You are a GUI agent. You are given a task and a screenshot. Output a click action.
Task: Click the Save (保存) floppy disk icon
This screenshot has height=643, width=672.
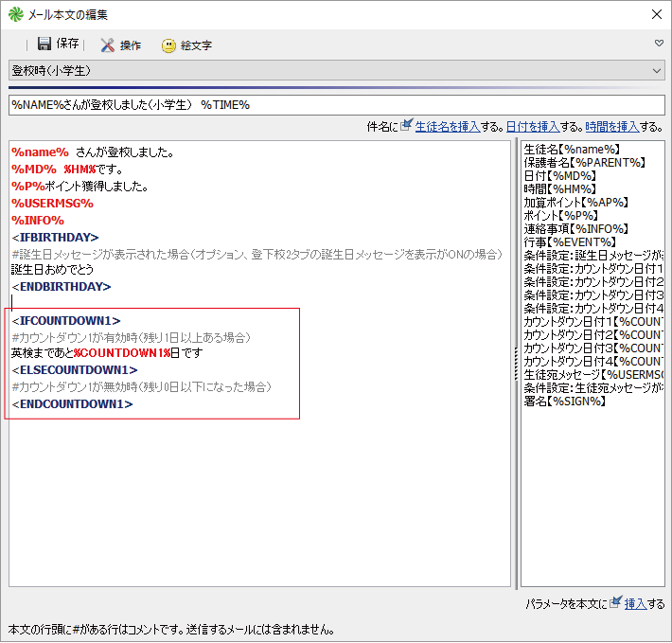(x=44, y=45)
